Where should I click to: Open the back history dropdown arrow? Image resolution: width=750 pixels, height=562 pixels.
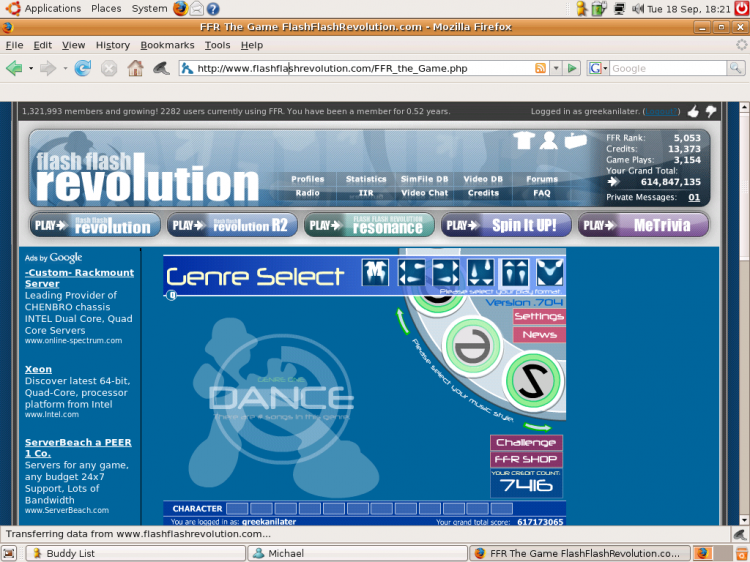coord(31,68)
